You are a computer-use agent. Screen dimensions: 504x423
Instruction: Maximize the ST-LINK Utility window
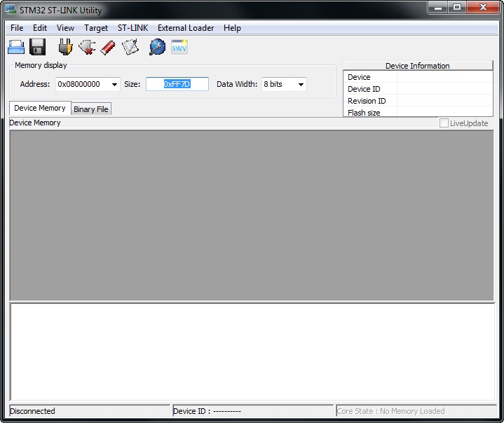[x=457, y=8]
